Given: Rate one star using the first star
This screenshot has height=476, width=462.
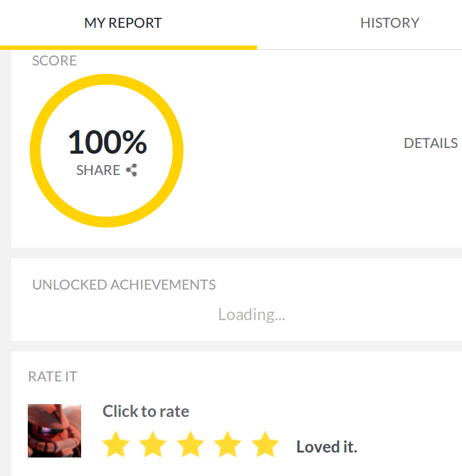Looking at the screenshot, I should (116, 445).
